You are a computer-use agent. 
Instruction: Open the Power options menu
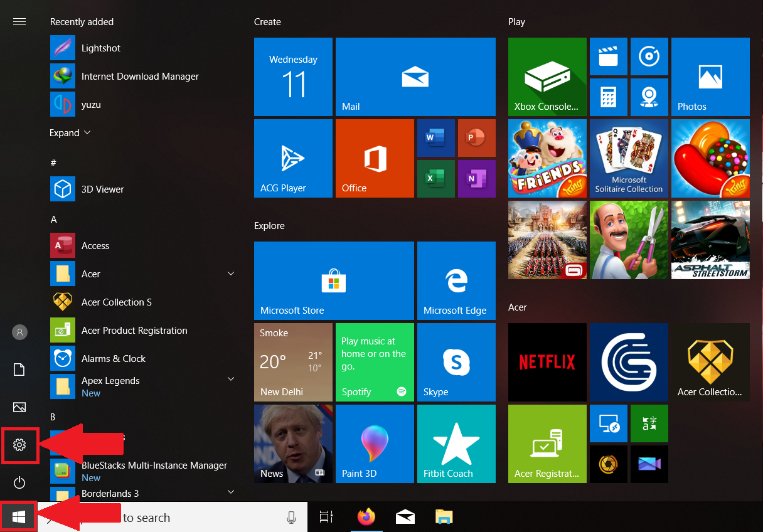tap(19, 482)
